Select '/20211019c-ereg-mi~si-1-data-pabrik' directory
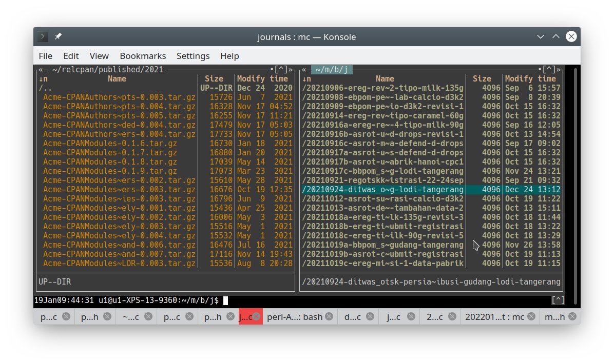Viewport: 614px width, 364px height. [431, 264]
